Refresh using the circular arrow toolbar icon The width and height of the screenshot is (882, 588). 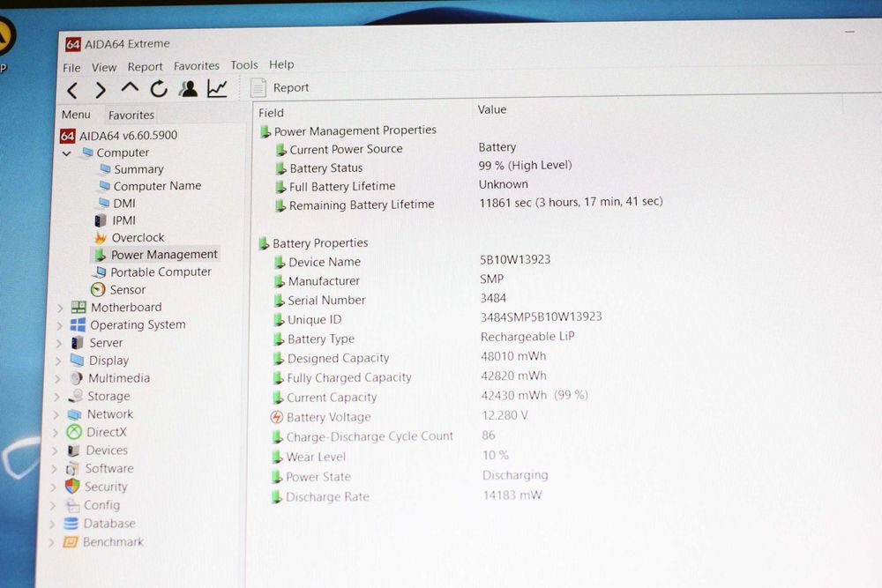point(159,89)
